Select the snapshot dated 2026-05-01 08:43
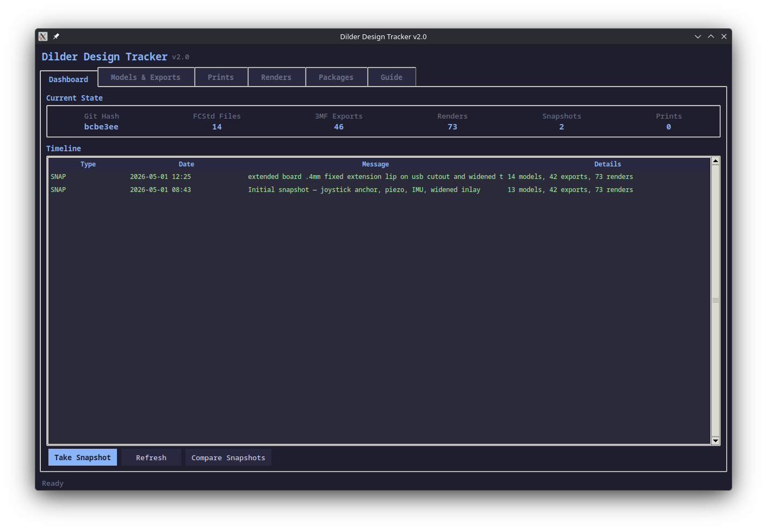The width and height of the screenshot is (767, 532). pos(379,190)
